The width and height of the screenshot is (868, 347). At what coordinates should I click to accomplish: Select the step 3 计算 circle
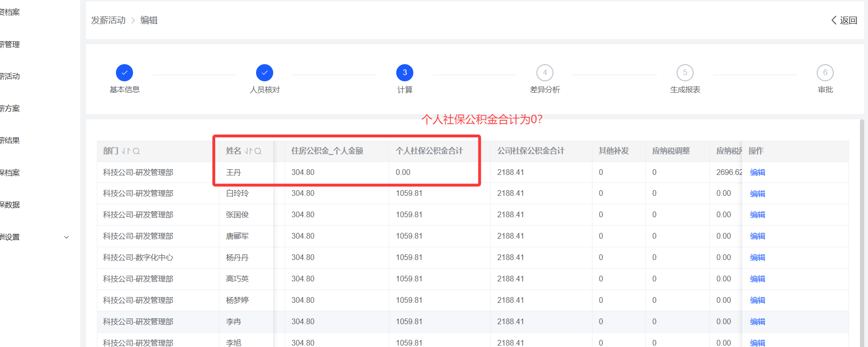(x=405, y=73)
